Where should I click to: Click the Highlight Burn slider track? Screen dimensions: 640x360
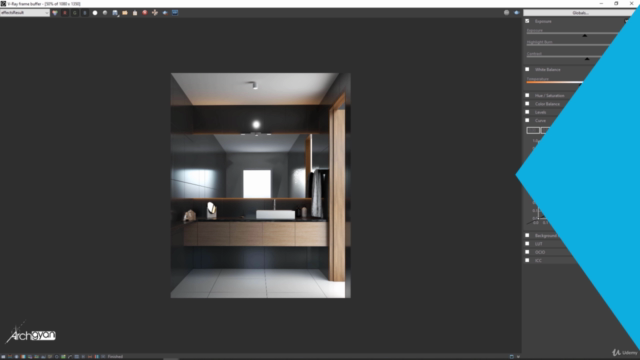click(569, 45)
